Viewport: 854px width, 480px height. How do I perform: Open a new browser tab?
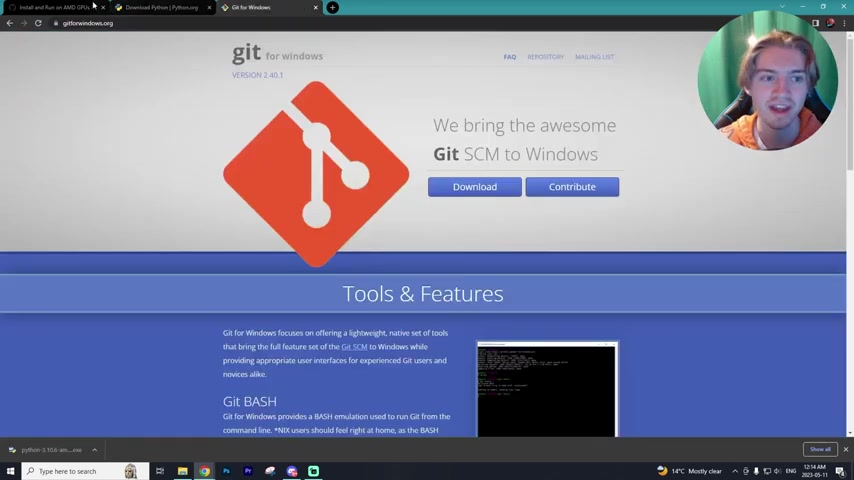click(332, 8)
